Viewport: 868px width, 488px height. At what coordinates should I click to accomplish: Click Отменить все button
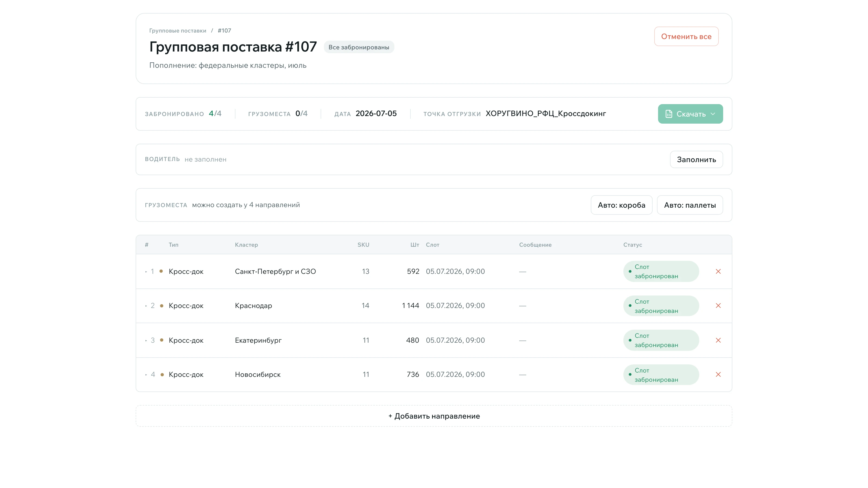pos(686,36)
